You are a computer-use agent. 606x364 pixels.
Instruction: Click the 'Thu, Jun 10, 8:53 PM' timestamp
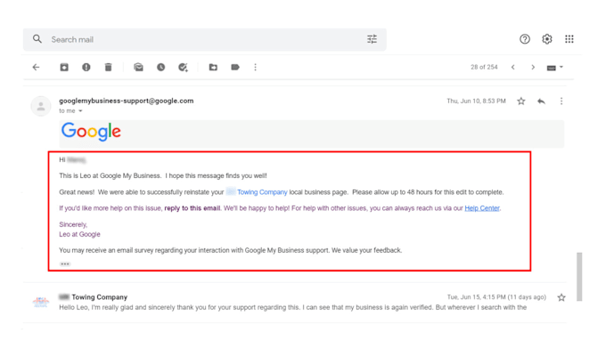click(x=476, y=101)
